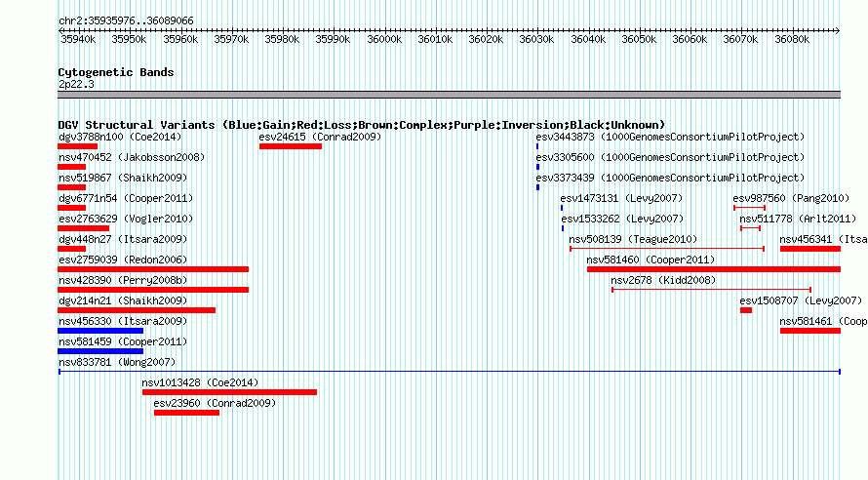Click the dgv3788n100 (Coe2014) variant label
The image size is (868, 480).
[120, 137]
